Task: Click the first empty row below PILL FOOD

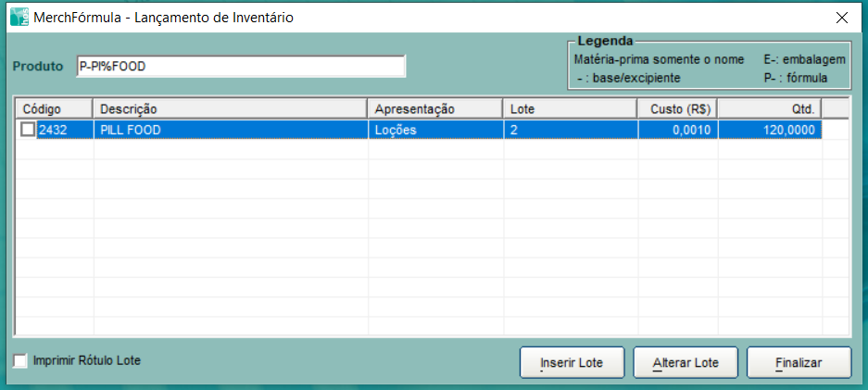Action: tap(230, 151)
